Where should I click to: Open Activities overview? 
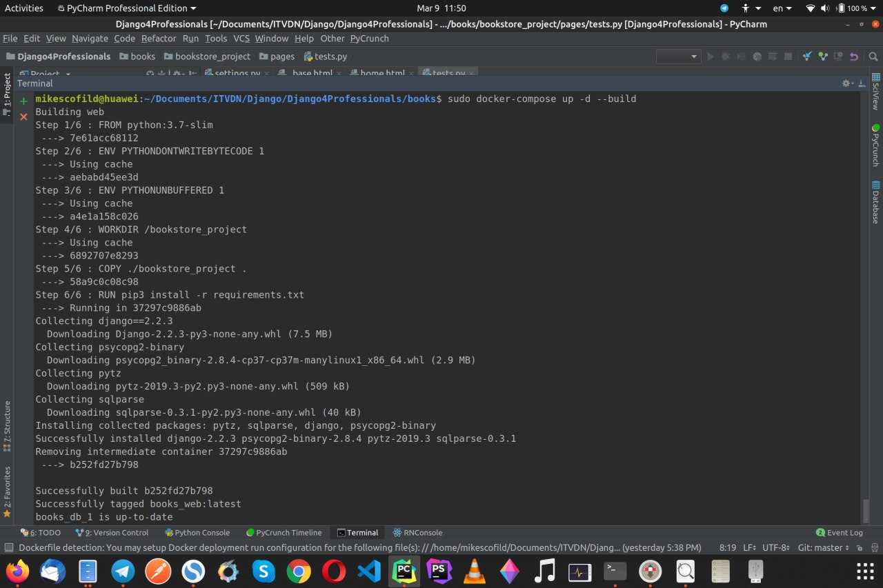(24, 8)
